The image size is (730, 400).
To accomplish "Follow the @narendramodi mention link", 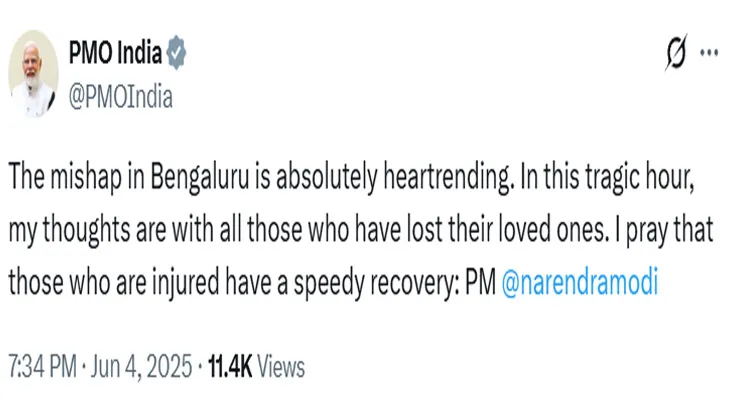I will (580, 282).
